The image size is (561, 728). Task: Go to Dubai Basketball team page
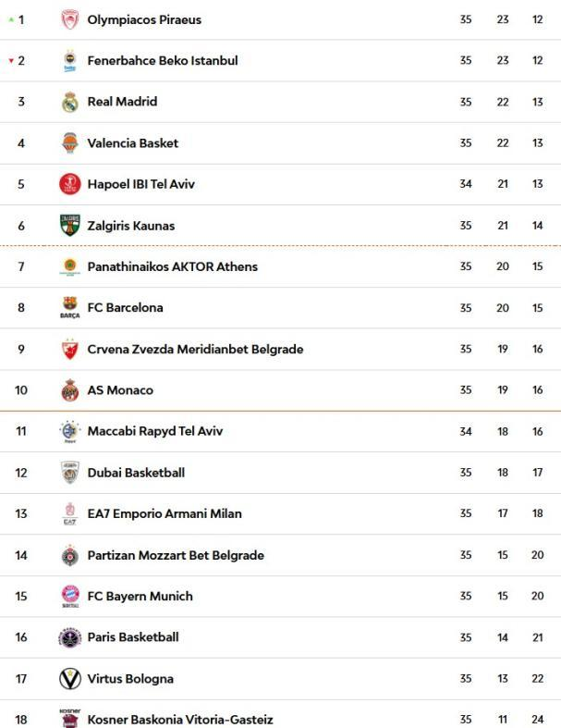tap(136, 473)
